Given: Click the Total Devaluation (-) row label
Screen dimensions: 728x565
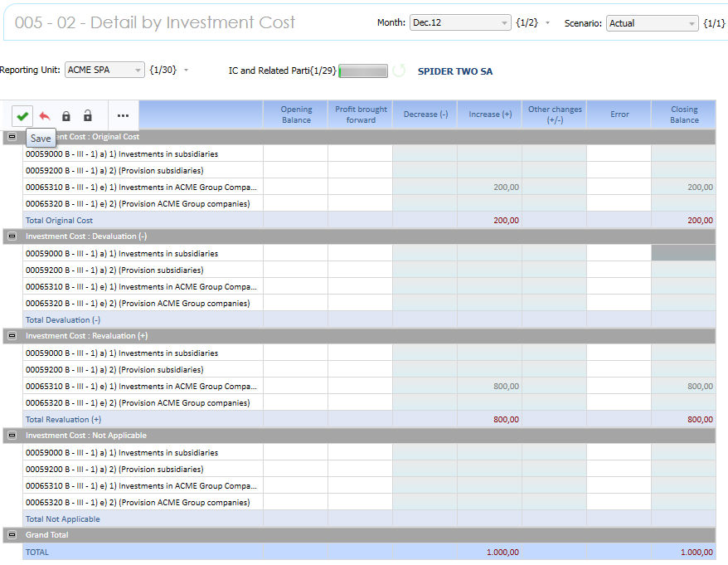Looking at the screenshot, I should coord(63,319).
